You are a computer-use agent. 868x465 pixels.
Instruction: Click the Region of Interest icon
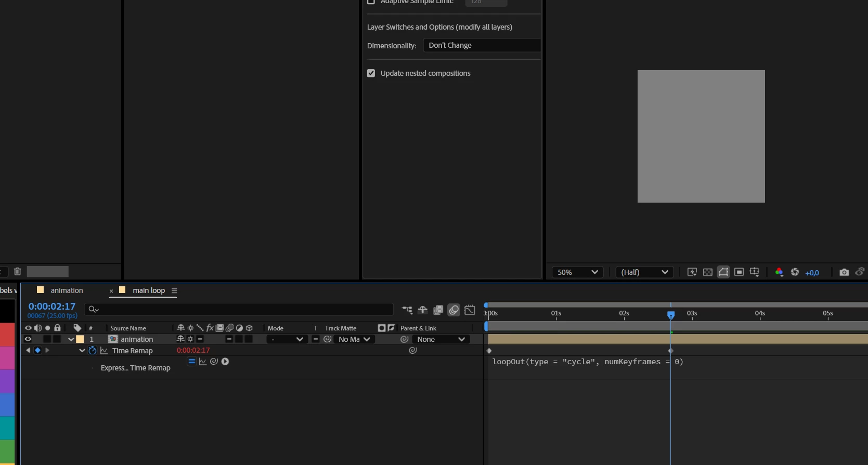[x=739, y=272]
